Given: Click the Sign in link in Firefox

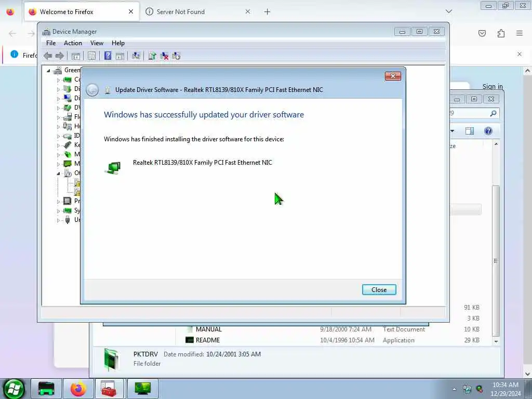Looking at the screenshot, I should [x=493, y=87].
